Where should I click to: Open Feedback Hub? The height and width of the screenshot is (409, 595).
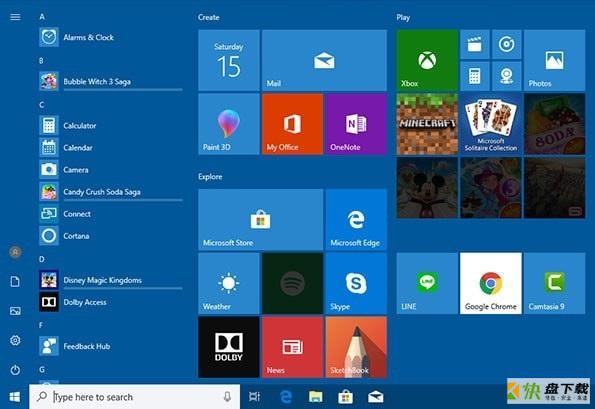pyautogui.click(x=110, y=346)
